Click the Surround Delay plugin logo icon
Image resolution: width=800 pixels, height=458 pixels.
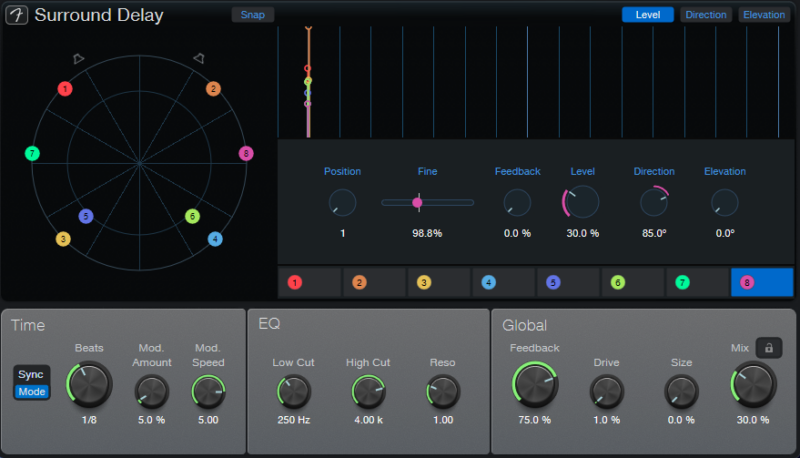[17, 15]
